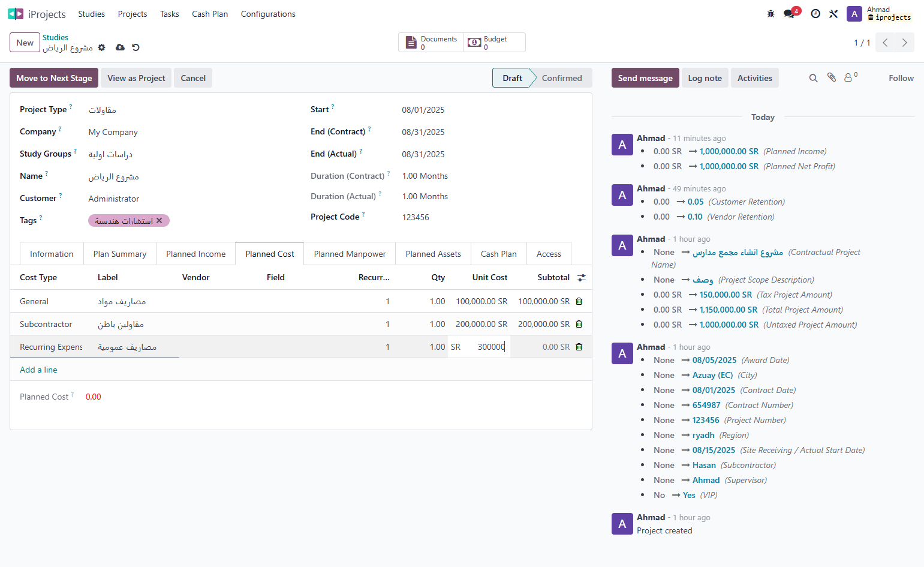Open the Cash Plan tab
Screen dimensions: 924x567
point(499,254)
